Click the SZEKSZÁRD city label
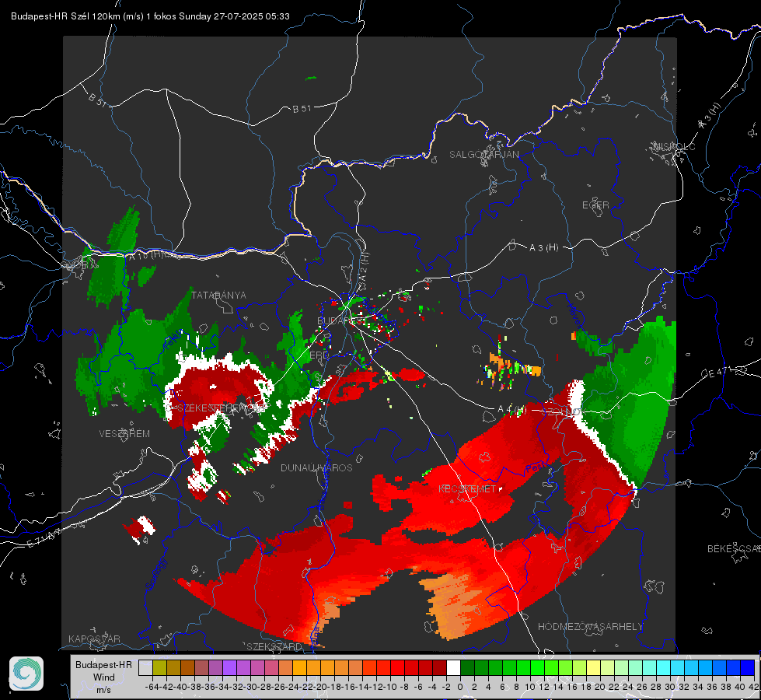The height and width of the screenshot is (700, 761). [274, 646]
